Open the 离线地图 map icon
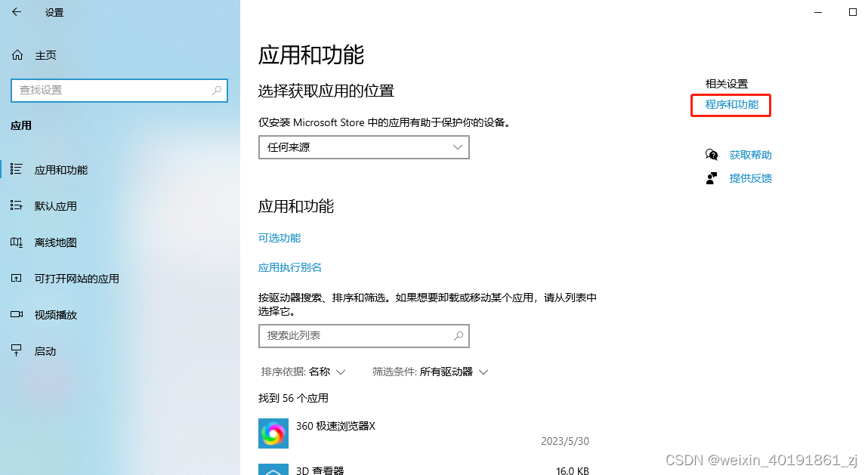868x475 pixels. (x=17, y=242)
